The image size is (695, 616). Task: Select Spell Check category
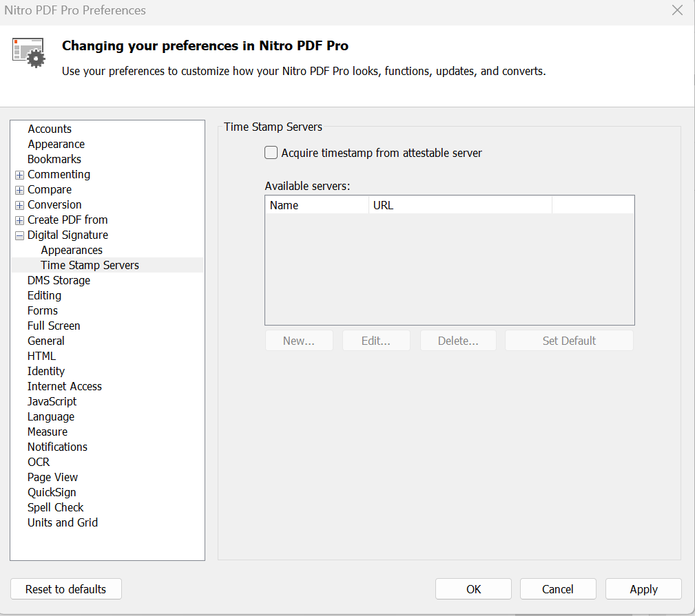pos(55,507)
